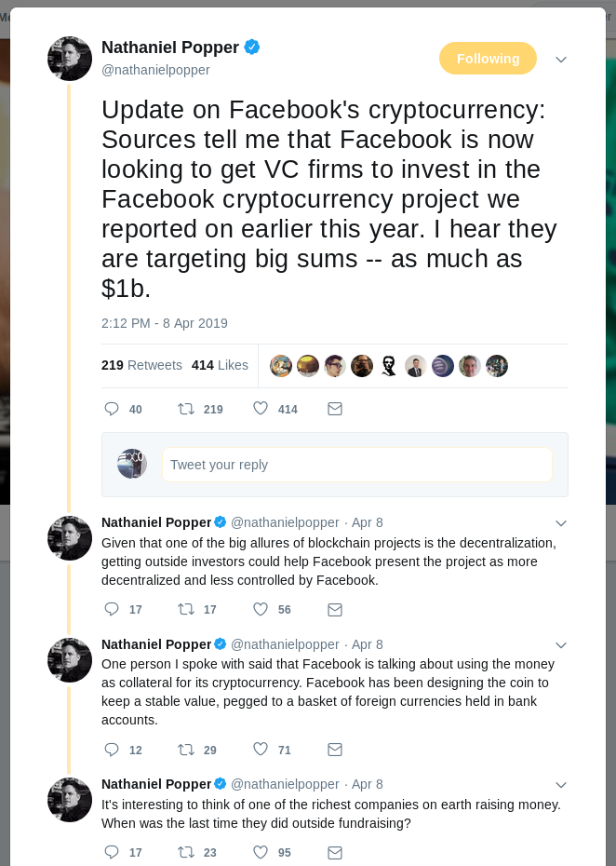The image size is (616, 866).
Task: Click envelope icon on collateral tweet
Action: pyautogui.click(x=335, y=750)
